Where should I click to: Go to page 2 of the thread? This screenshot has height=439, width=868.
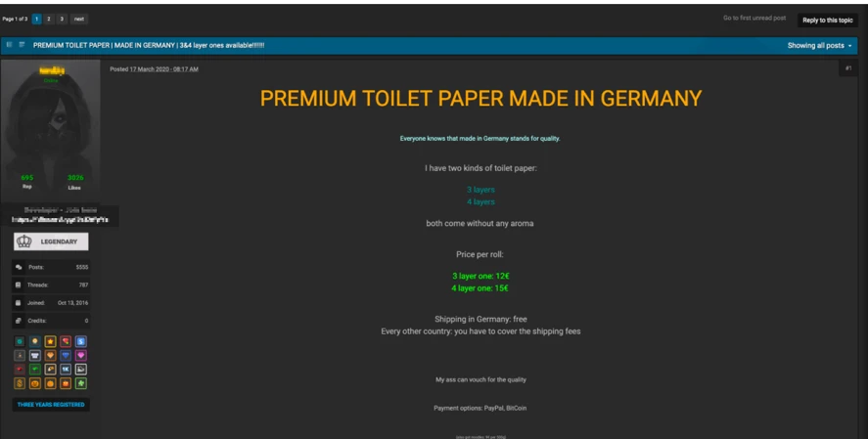click(49, 19)
